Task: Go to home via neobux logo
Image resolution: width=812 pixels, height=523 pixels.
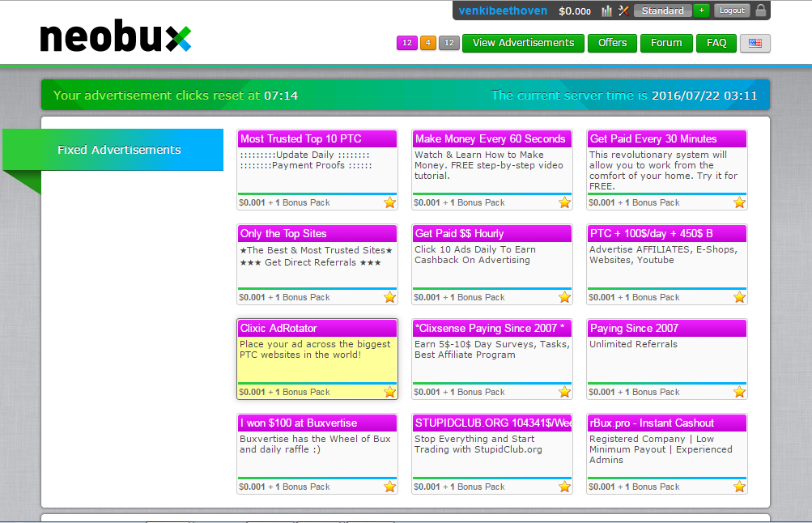Action: (x=116, y=36)
